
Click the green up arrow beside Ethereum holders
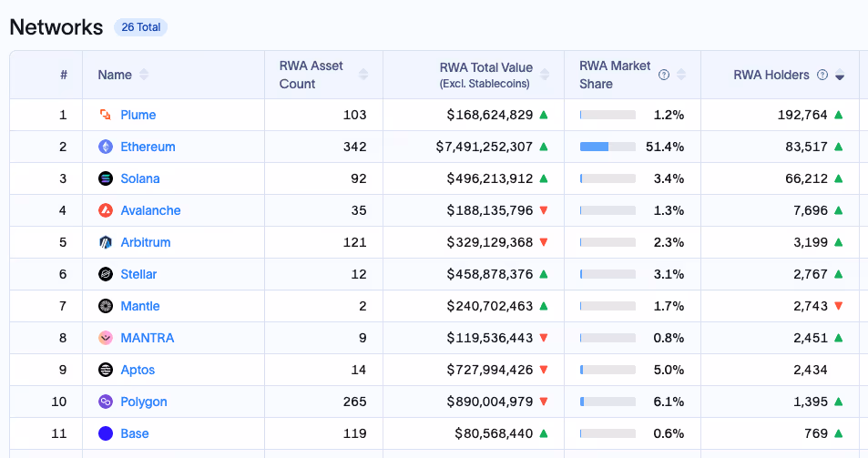pos(839,147)
